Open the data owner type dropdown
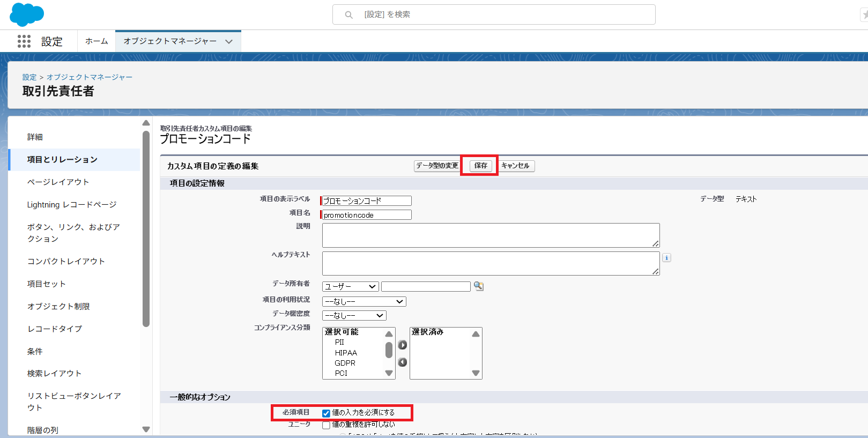This screenshot has height=438, width=868. click(x=350, y=287)
